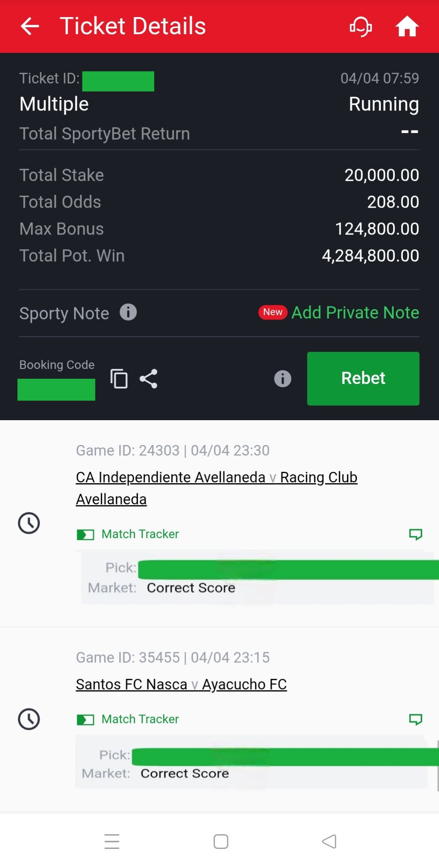Image resolution: width=439 pixels, height=868 pixels.
Task: Tap Sporty Note info icon
Action: 128,312
